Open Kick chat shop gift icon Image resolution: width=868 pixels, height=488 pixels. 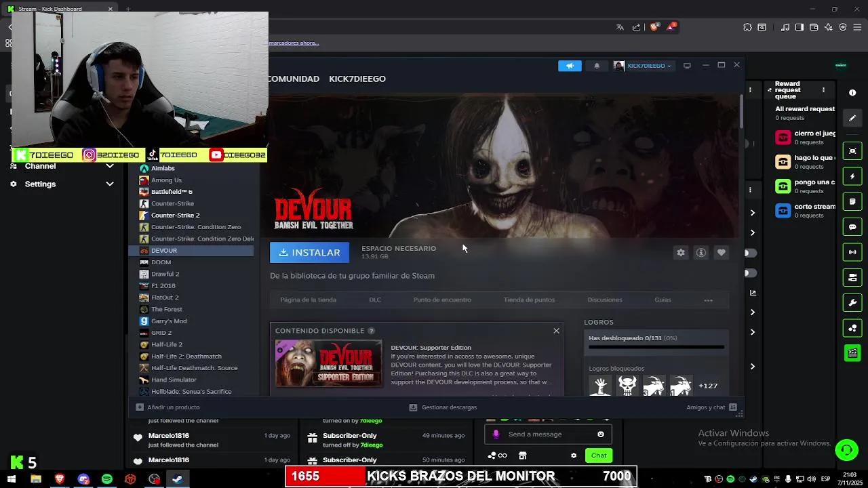point(522,455)
